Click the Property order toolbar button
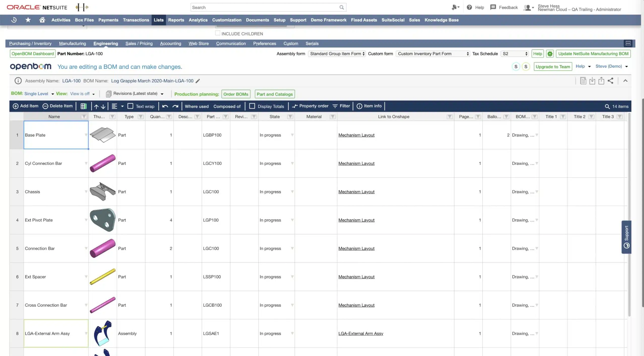Image resolution: width=644 pixels, height=356 pixels. tap(310, 106)
